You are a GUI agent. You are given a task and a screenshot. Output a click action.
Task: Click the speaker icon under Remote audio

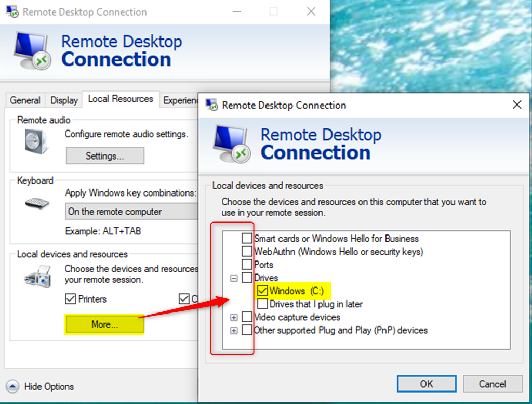click(36, 142)
